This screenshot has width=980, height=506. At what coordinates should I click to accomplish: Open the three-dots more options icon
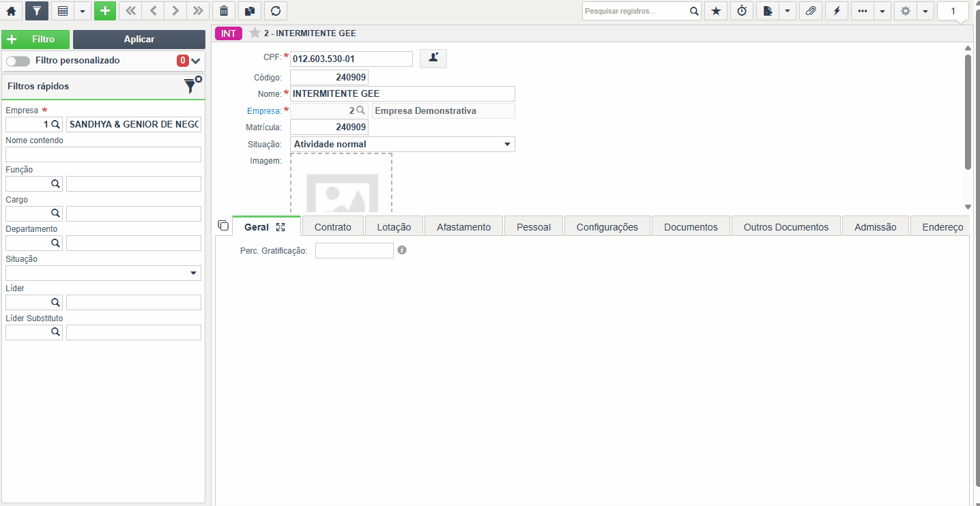(863, 11)
